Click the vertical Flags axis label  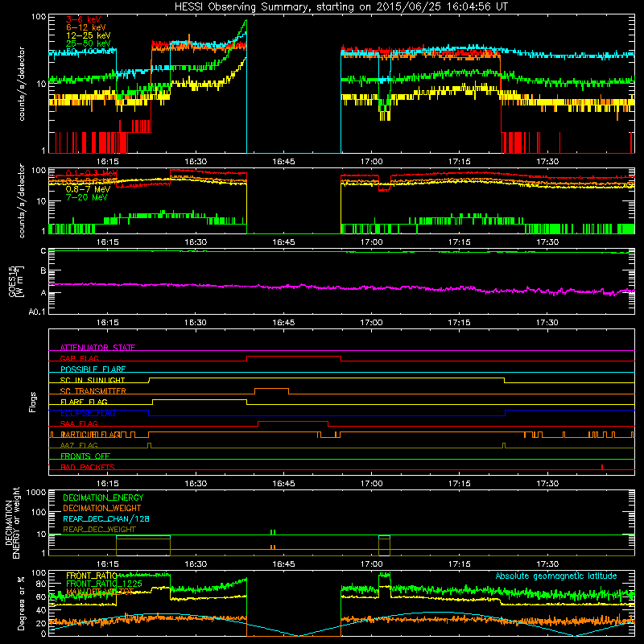[33, 402]
